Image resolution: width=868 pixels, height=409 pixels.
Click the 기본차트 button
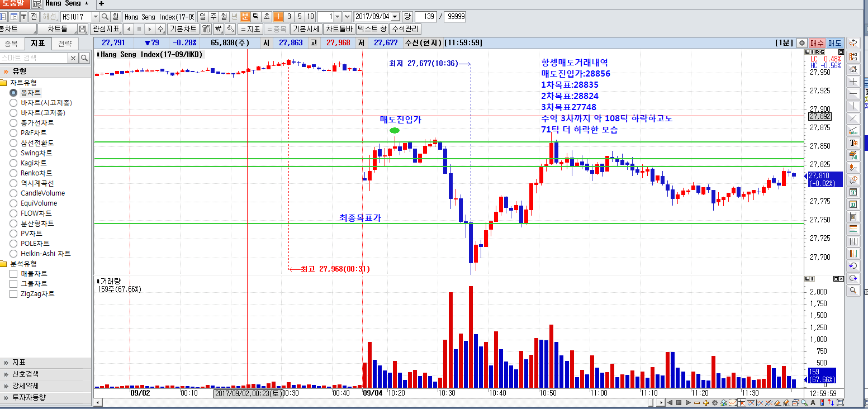(183, 28)
